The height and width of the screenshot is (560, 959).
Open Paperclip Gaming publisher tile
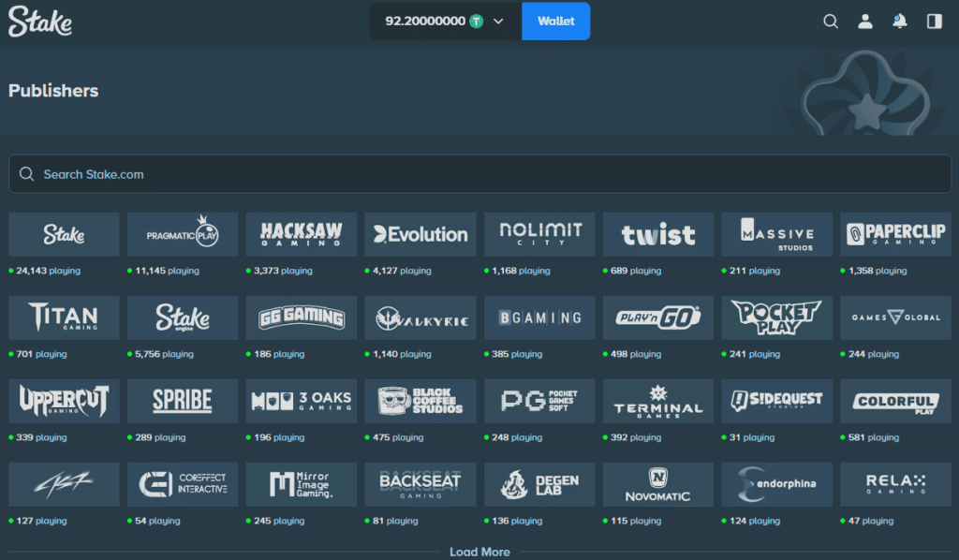pos(895,234)
